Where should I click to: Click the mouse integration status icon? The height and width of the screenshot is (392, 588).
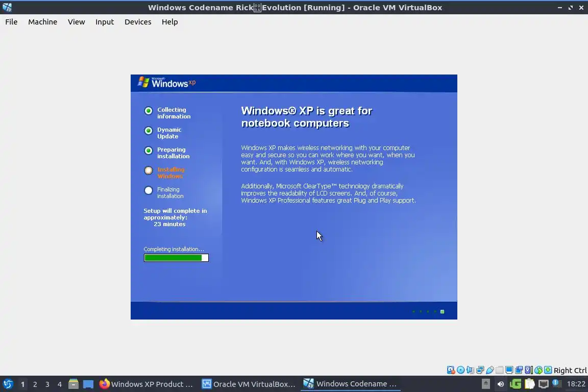click(x=538, y=370)
